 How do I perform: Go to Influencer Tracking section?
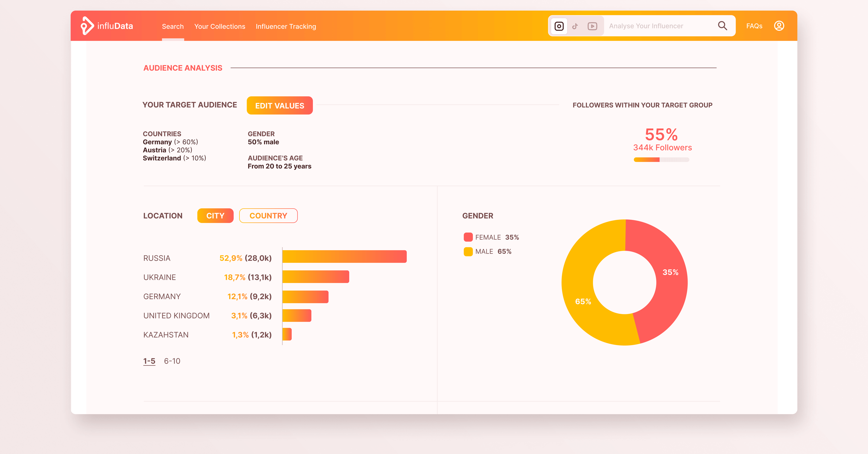tap(286, 26)
